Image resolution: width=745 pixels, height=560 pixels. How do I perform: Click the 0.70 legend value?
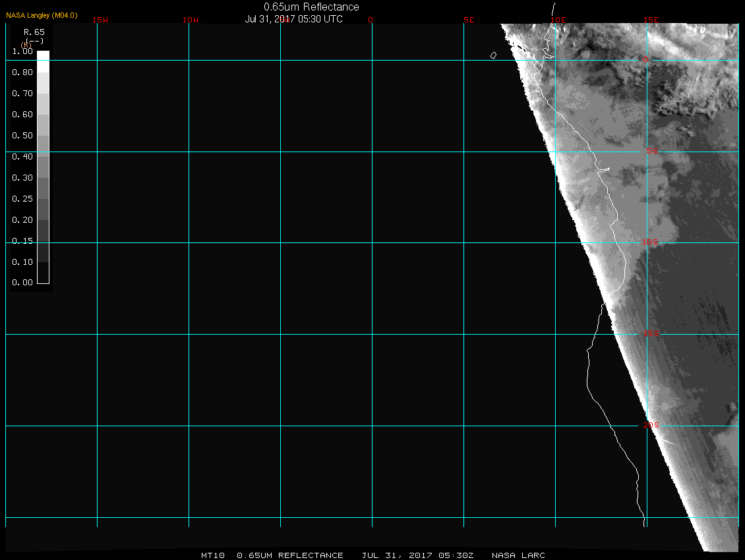tap(22, 93)
